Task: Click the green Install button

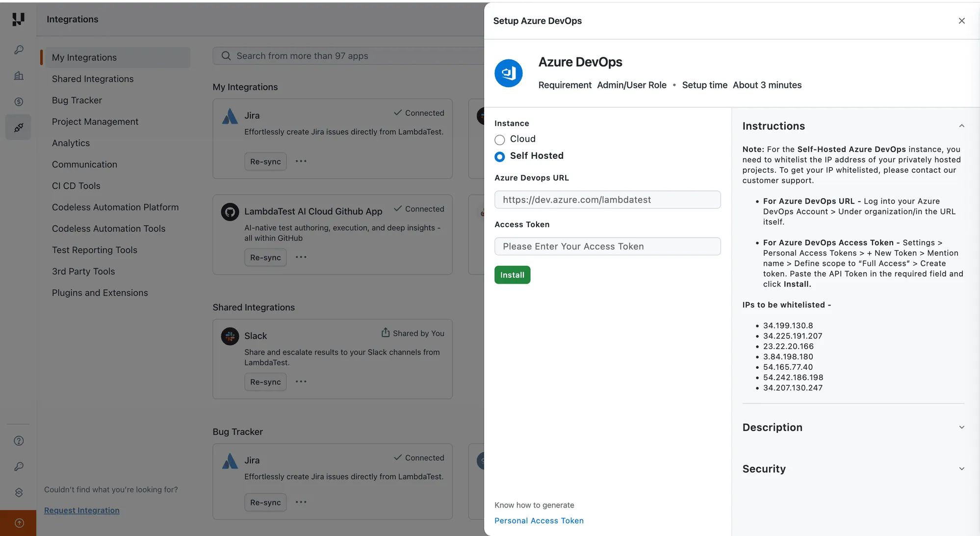Action: tap(512, 275)
